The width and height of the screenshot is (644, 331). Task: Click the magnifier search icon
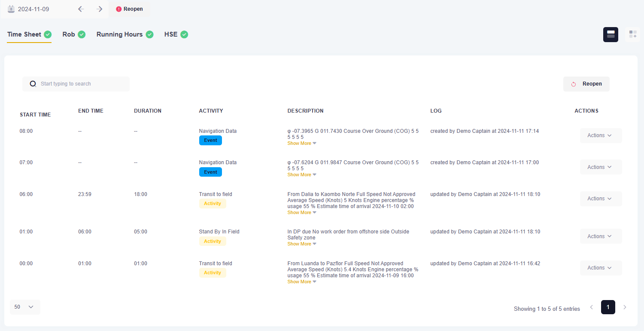coord(33,84)
